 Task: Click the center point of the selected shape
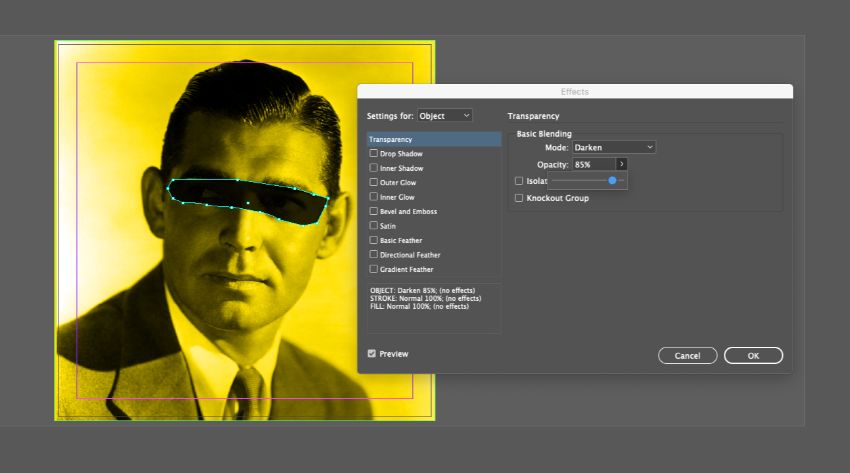[248, 203]
